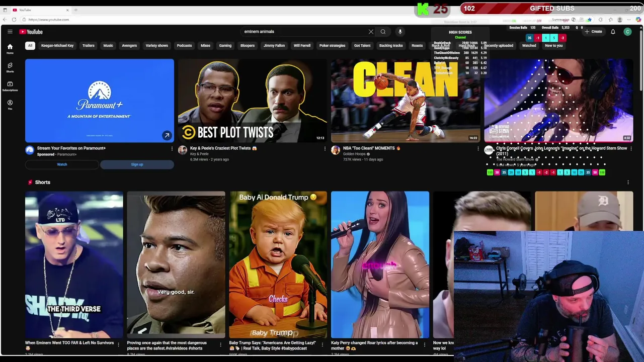Select the Trailers chip
644x362 pixels.
pyautogui.click(x=88, y=46)
